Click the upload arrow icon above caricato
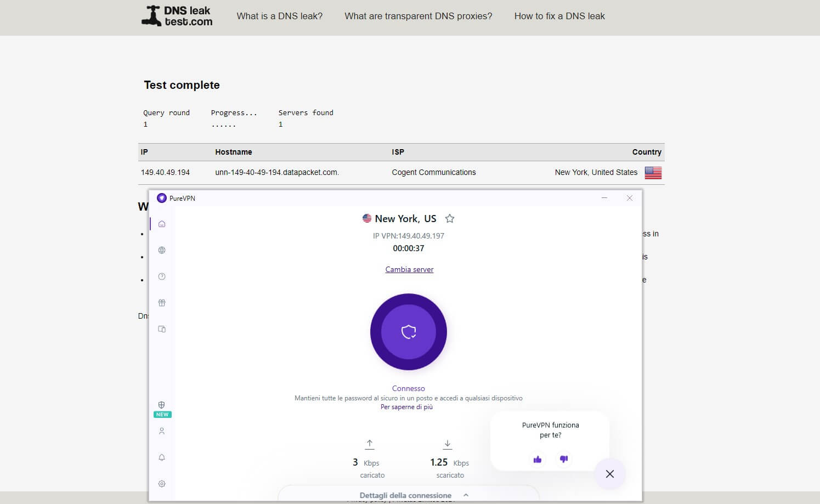The height and width of the screenshot is (504, 820). tap(370, 444)
